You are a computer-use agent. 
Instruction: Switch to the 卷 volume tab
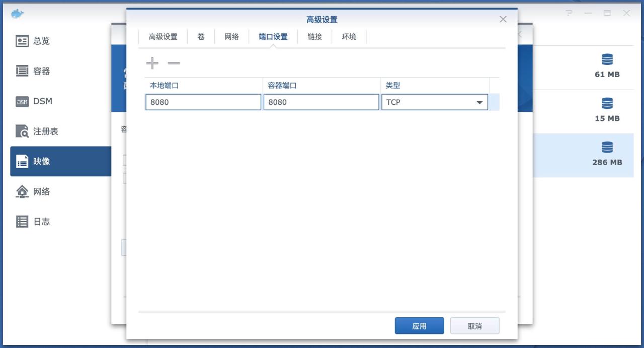(201, 36)
